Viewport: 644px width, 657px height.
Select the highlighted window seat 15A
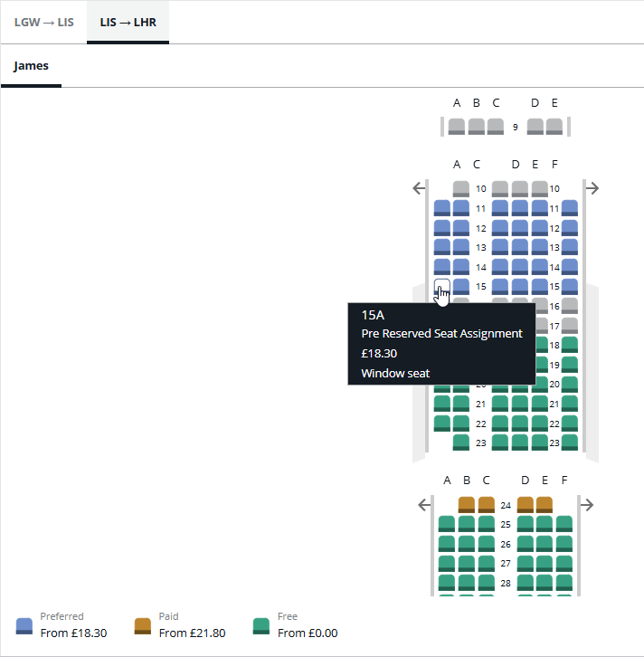[x=442, y=287]
